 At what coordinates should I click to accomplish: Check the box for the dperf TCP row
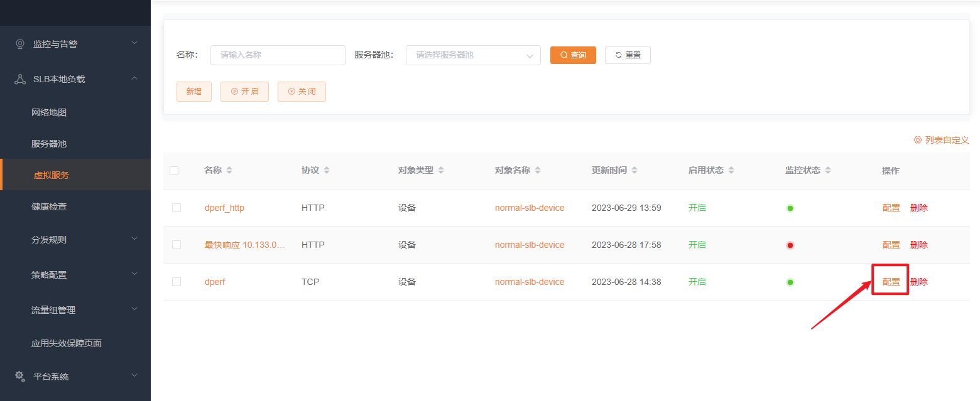[x=177, y=282]
